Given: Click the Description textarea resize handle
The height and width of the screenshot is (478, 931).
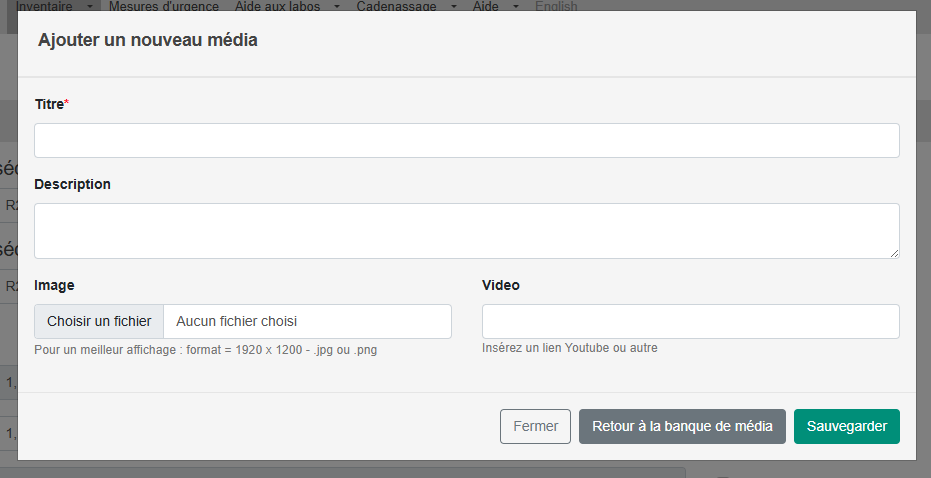Looking at the screenshot, I should click(894, 254).
